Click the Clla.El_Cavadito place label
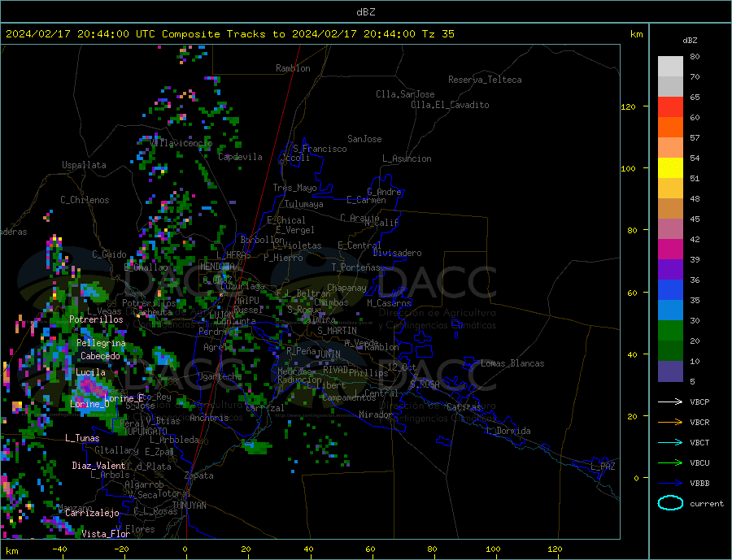Viewport: 732px width, 560px height. click(x=450, y=105)
